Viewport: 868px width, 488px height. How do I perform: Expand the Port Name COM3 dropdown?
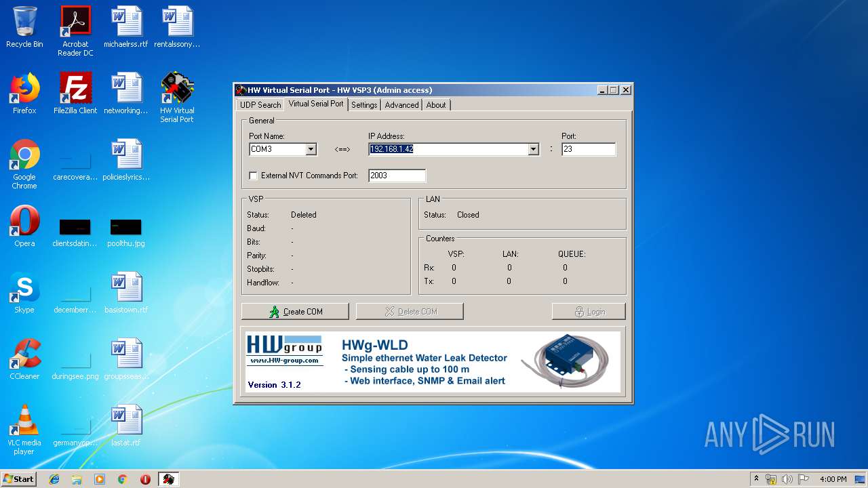(311, 149)
